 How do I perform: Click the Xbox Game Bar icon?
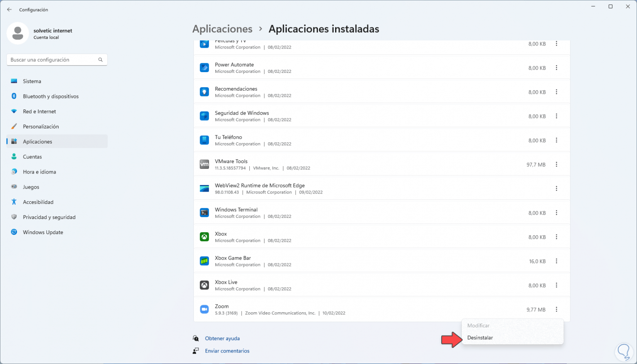(204, 261)
